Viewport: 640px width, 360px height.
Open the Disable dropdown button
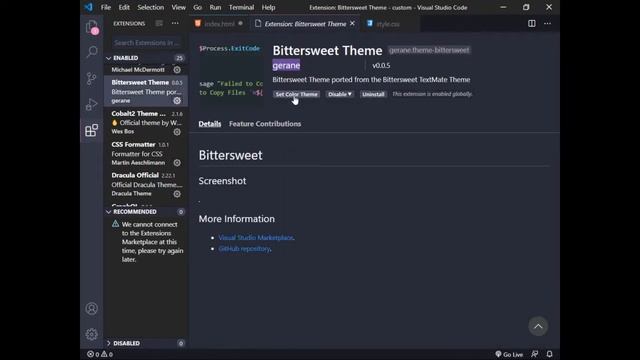pos(340,94)
